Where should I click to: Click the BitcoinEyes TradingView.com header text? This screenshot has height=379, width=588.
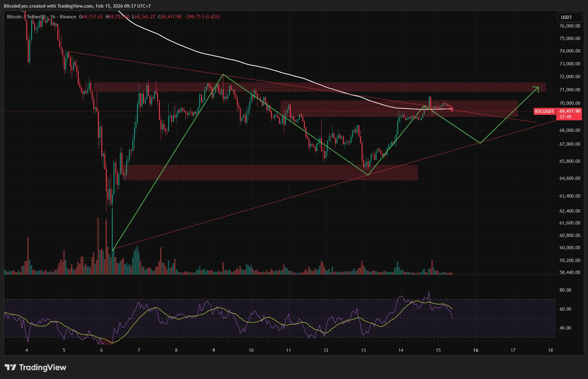[77, 6]
